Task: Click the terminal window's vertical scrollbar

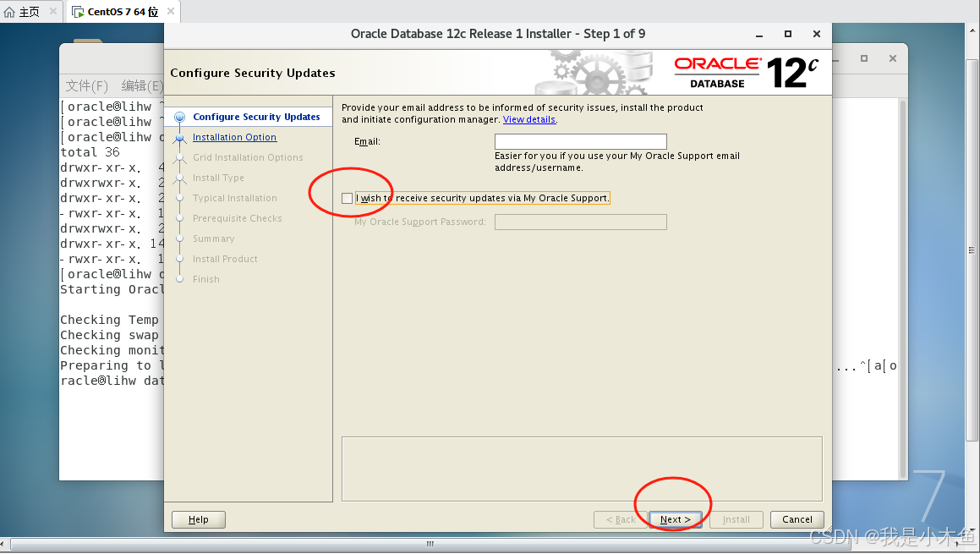Action: pos(902,288)
